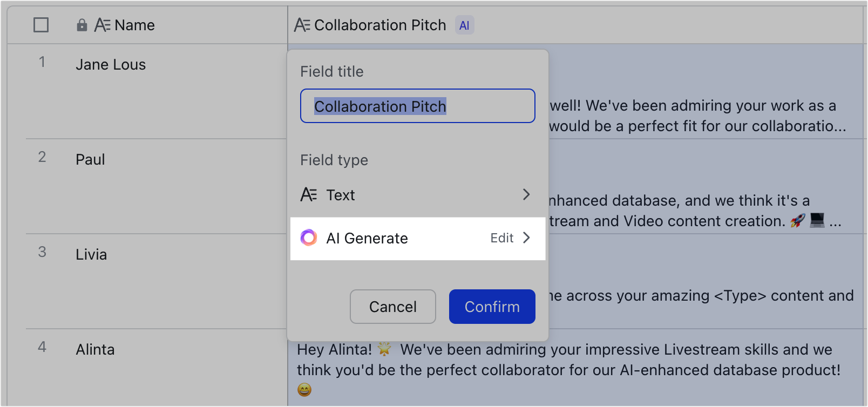
Task: Click the lock icon in the Name column header
Action: (81, 25)
